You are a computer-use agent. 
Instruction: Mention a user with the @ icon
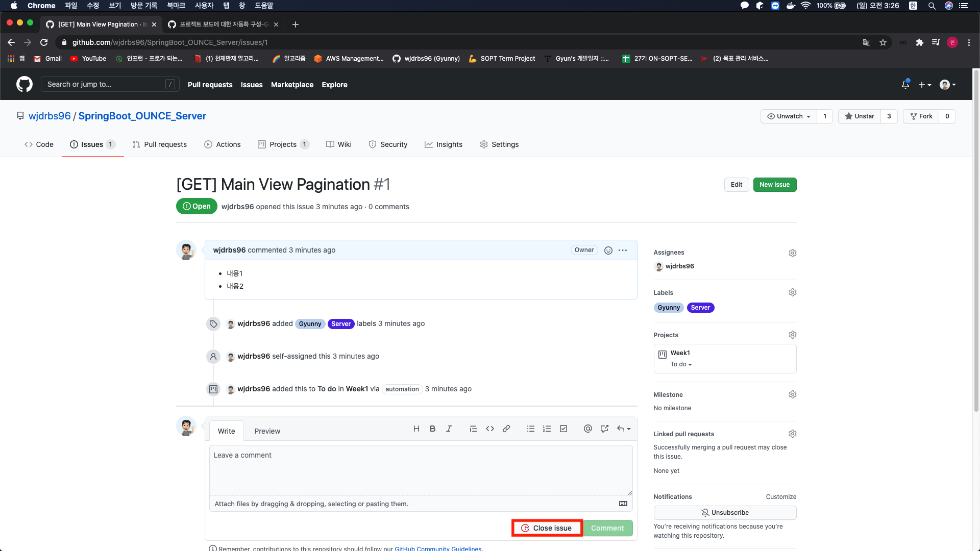(x=588, y=429)
